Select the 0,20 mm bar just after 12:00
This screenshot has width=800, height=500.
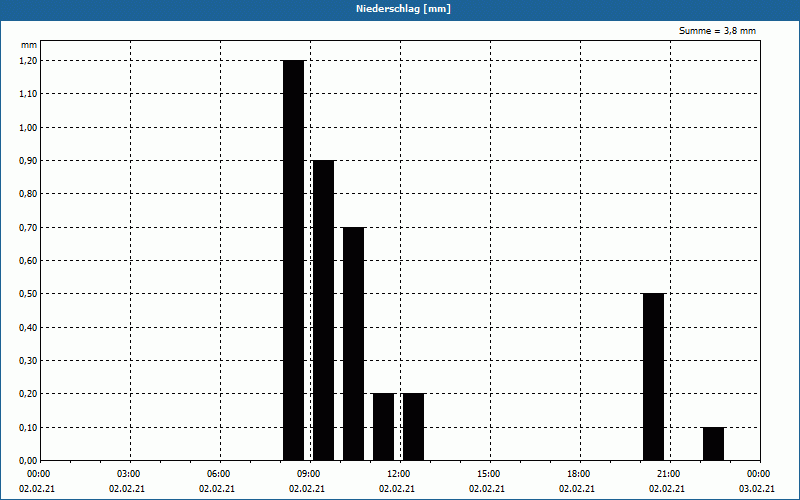click(x=414, y=427)
